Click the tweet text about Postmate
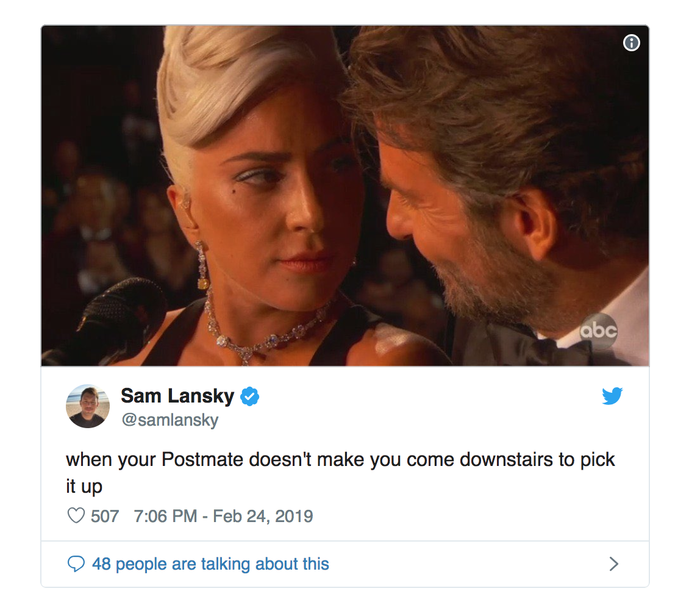 (340, 473)
